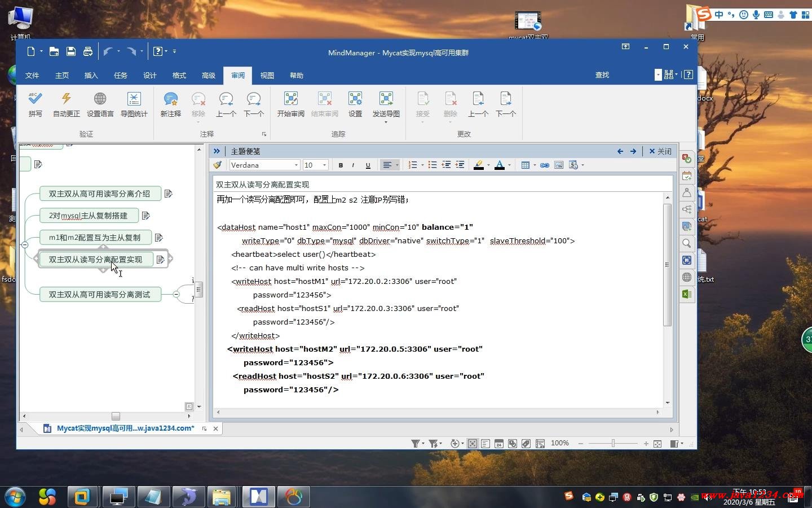The image size is (812, 508).
Task: Show map statistics (导图统计)
Action: pyautogui.click(x=134, y=104)
